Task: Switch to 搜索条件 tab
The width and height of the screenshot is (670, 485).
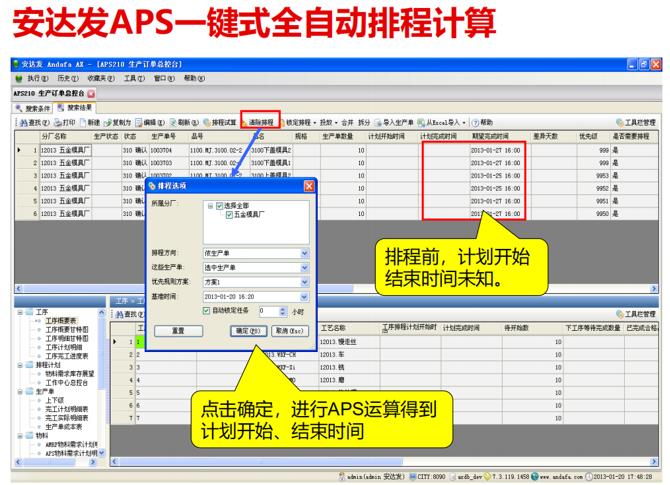Action: pyautogui.click(x=32, y=109)
